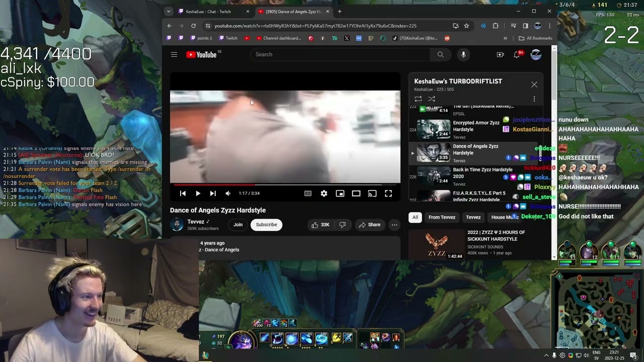Viewport: 644px width, 362px height.
Task: Open playlist three-dot options menu
Action: pos(534,99)
